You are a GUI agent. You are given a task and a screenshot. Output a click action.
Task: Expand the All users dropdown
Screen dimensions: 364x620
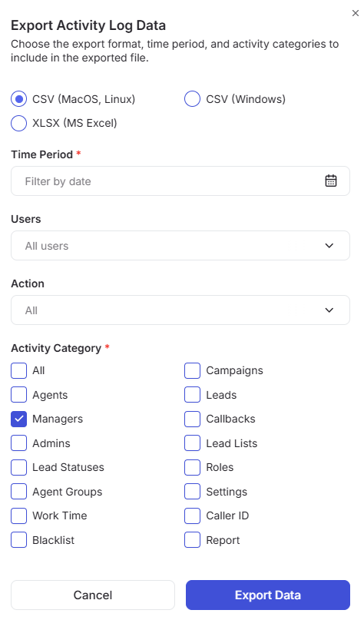(180, 246)
